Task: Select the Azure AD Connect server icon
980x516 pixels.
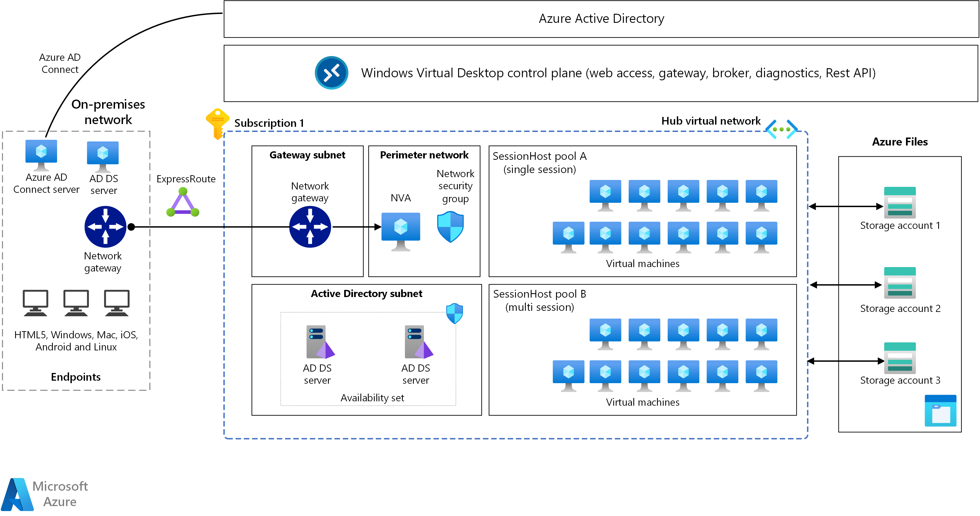Action: (x=41, y=155)
